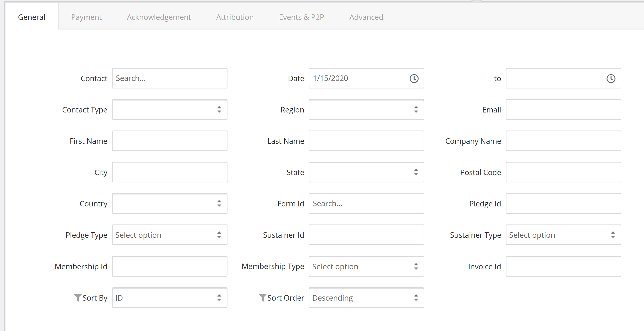Expand the Contact Type dropdown
Image resolution: width=644 pixels, height=331 pixels.
pos(170,109)
